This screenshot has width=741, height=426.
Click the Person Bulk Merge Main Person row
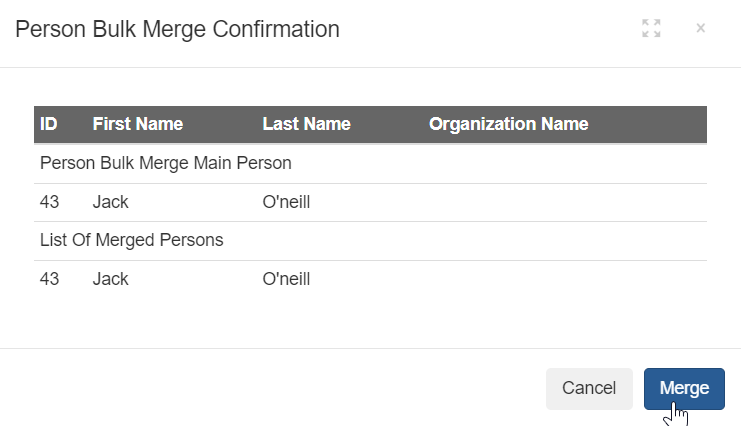pyautogui.click(x=165, y=163)
